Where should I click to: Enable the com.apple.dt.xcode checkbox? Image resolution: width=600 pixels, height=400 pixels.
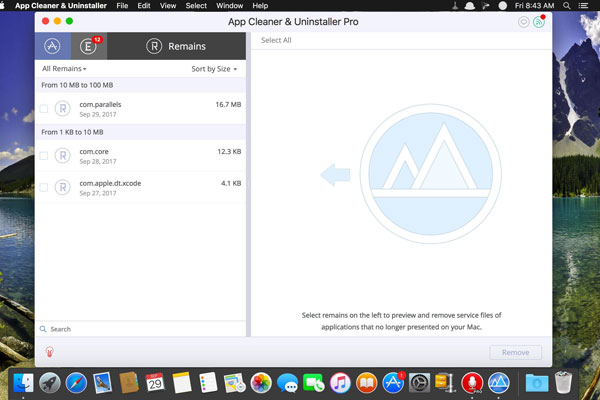click(x=44, y=187)
